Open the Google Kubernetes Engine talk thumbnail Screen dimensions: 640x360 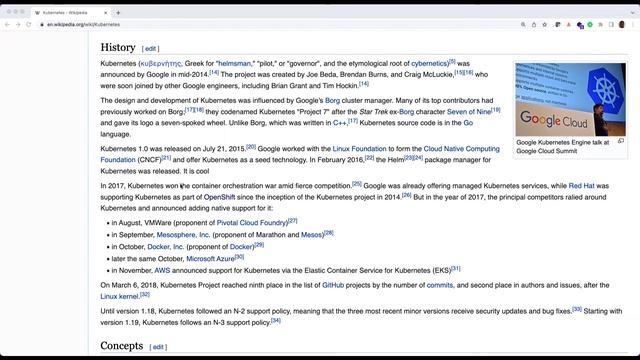570,99
